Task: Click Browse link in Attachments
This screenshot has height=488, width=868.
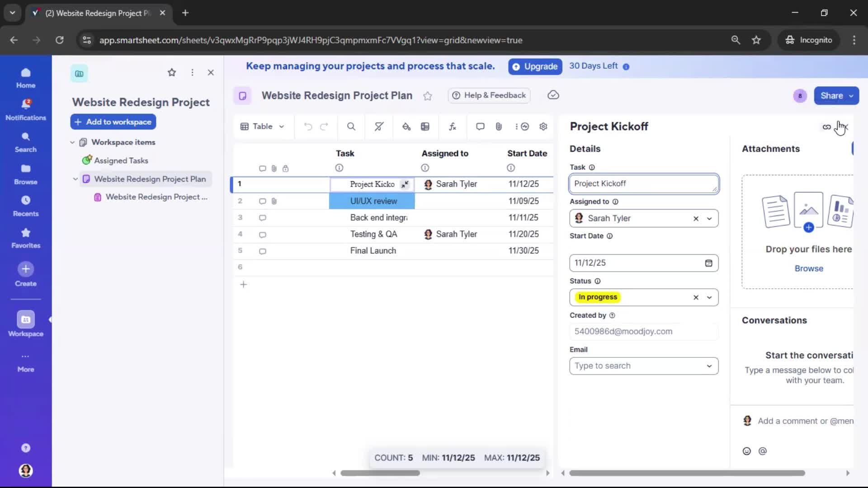Action: 809,268
